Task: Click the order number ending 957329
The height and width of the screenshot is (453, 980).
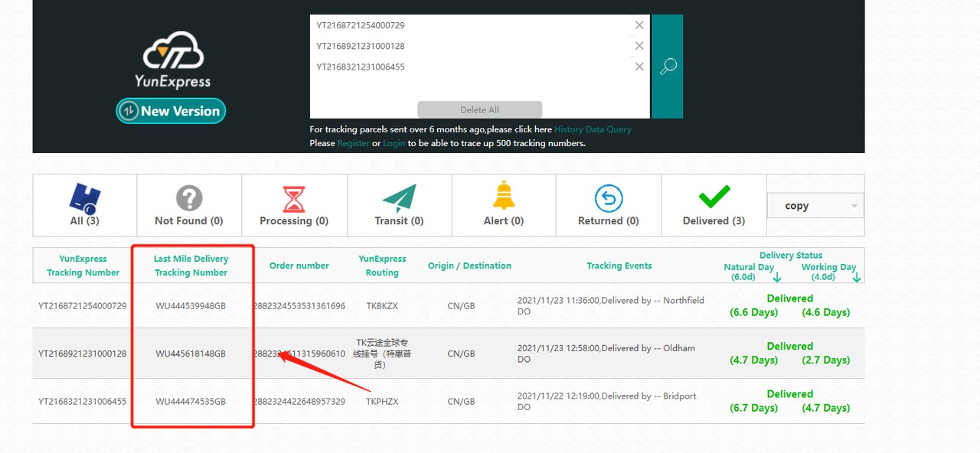Action: (x=299, y=402)
